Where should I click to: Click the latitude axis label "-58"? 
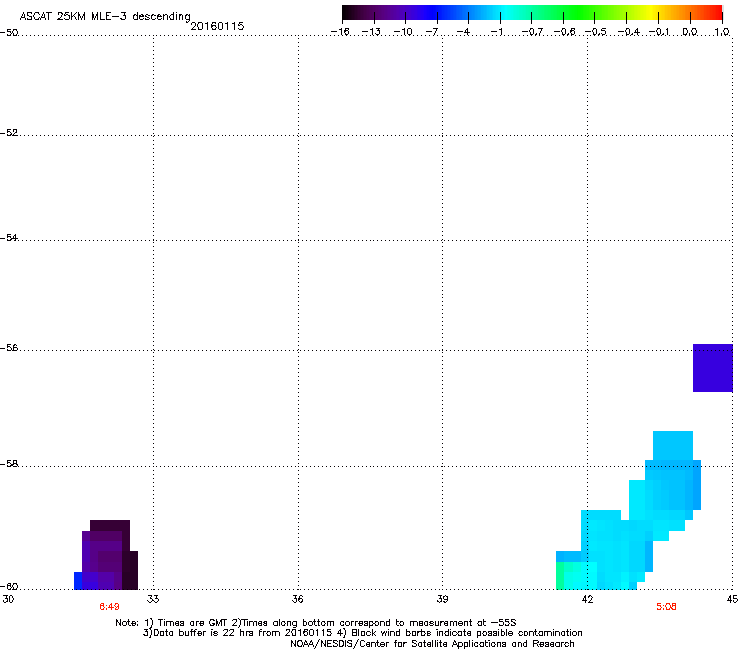[9, 464]
